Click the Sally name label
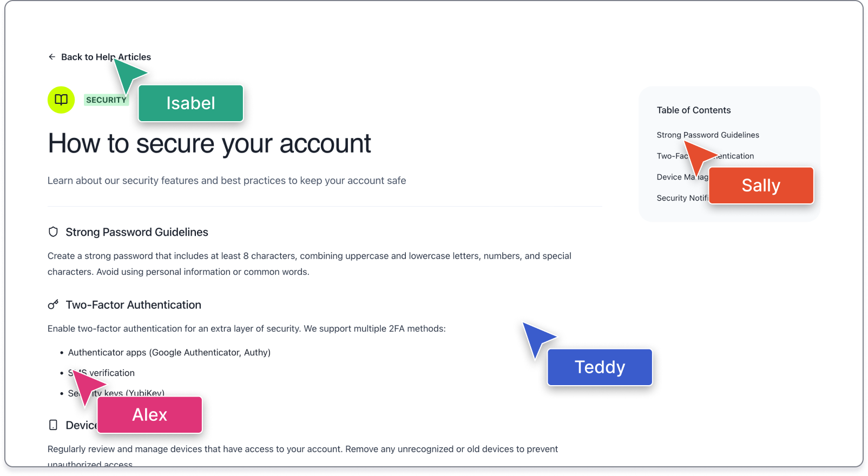Viewport: 868px width, 476px height. 761,186
